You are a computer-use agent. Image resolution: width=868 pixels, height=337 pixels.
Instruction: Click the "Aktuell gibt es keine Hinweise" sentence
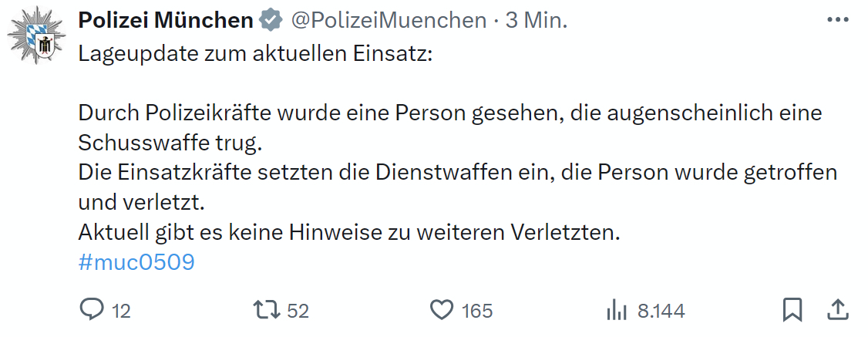pyautogui.click(x=349, y=233)
